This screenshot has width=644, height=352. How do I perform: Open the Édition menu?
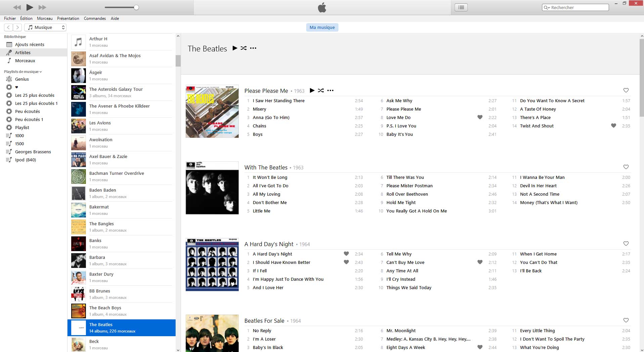(26, 18)
